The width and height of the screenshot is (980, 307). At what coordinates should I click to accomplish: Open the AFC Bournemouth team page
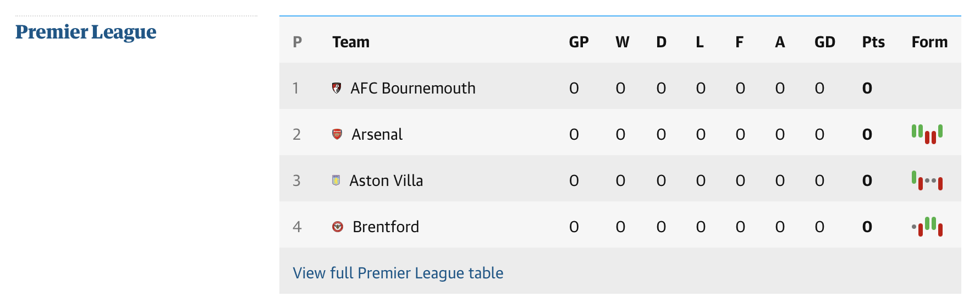click(x=412, y=88)
